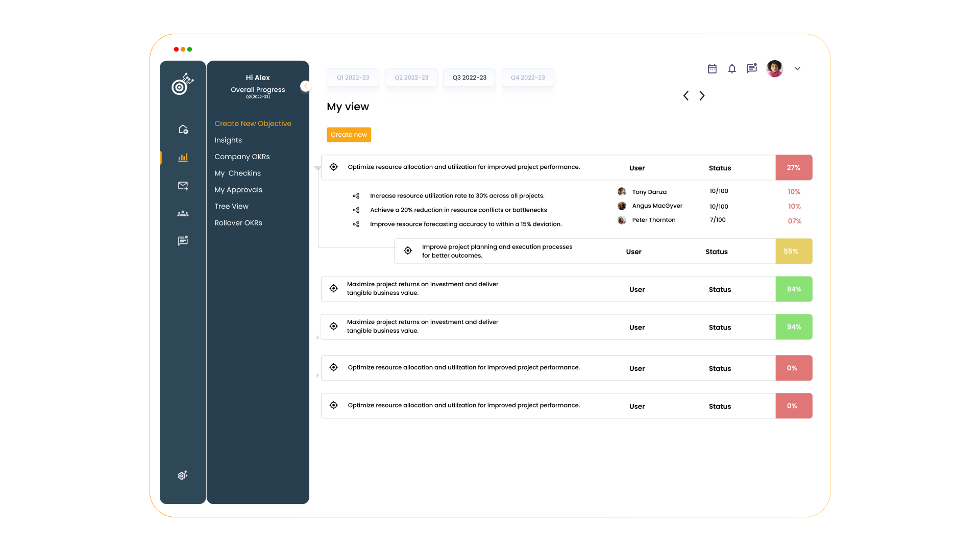Open the send mail icon in sidebar
The image size is (980, 551).
pyautogui.click(x=183, y=186)
